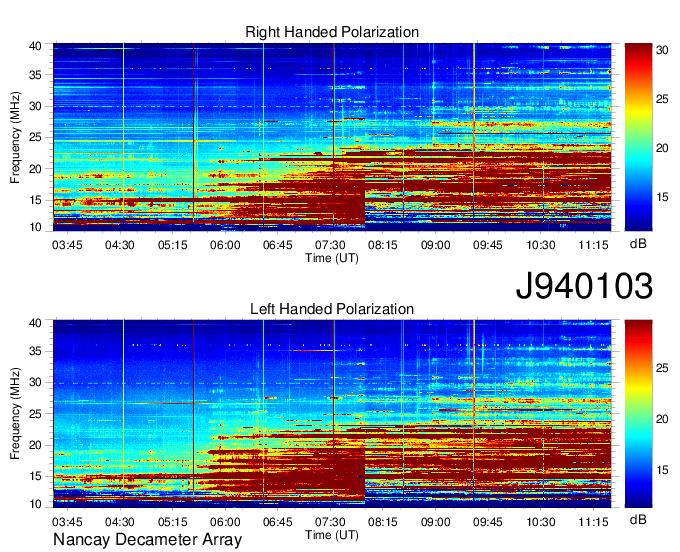Select "10:30" time tick on Left Handed plot
680x552 pixels.
[541, 522]
